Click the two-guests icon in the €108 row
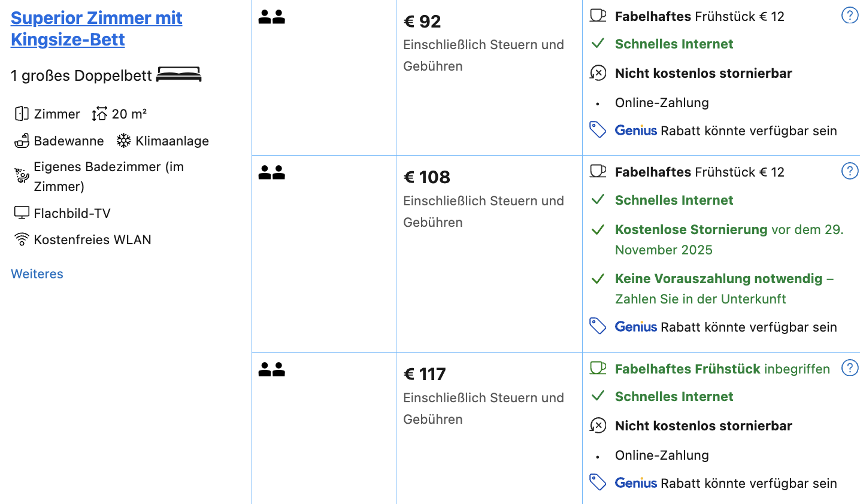860x504 pixels. (271, 173)
